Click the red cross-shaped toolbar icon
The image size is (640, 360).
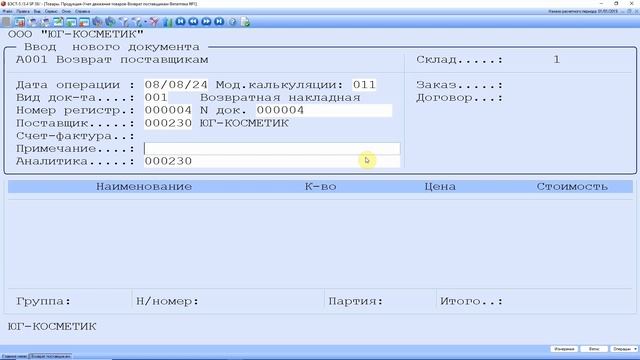154,22
